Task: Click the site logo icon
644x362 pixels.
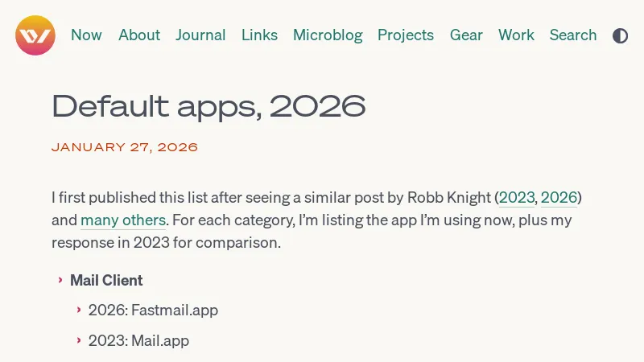Action: coord(35,35)
